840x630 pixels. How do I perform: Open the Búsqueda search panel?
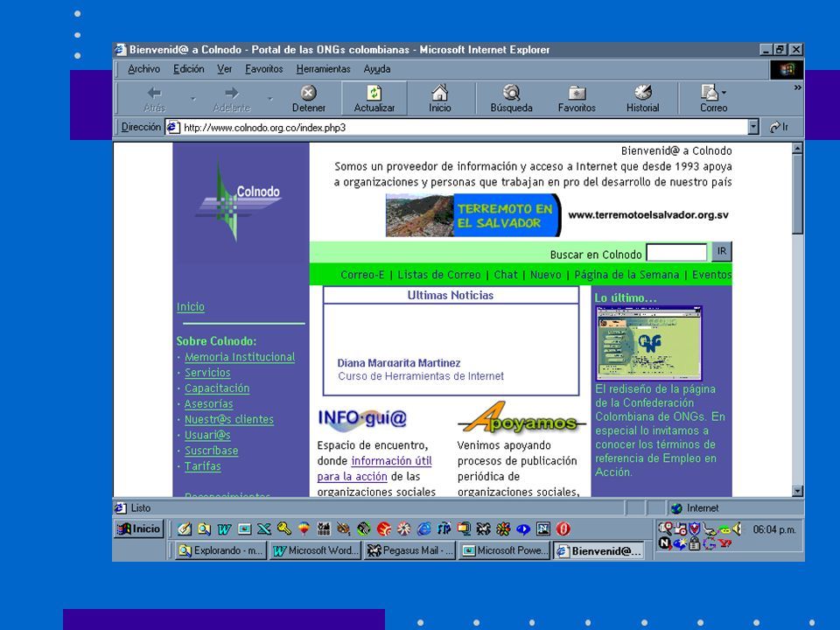(x=512, y=99)
